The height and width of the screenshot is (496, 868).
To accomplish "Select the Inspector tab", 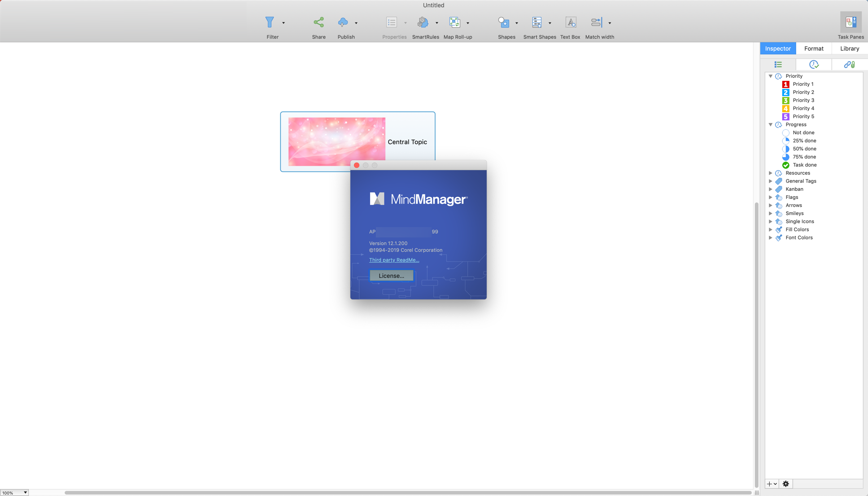I will pyautogui.click(x=778, y=48).
